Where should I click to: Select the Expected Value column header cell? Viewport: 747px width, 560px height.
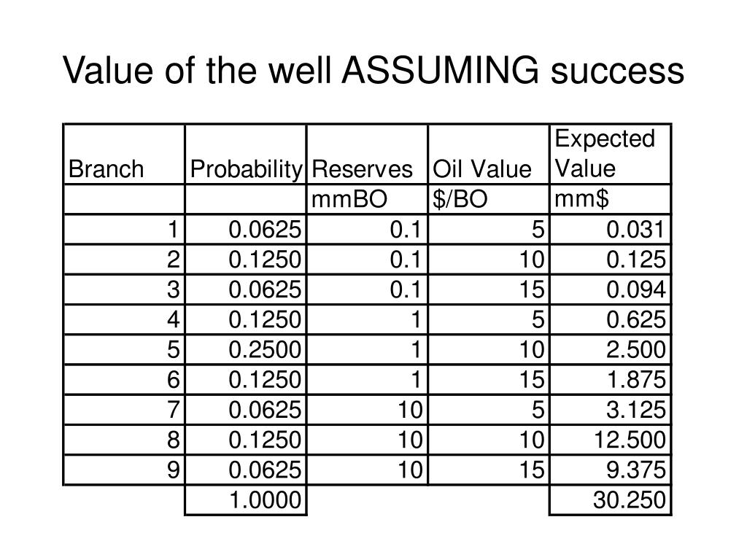pyautogui.click(x=611, y=155)
